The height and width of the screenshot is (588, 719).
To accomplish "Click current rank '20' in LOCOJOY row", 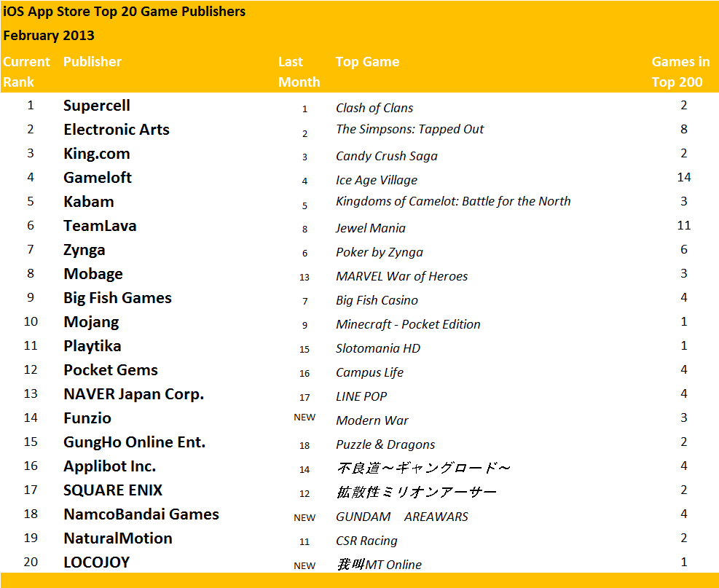I will pyautogui.click(x=31, y=562).
